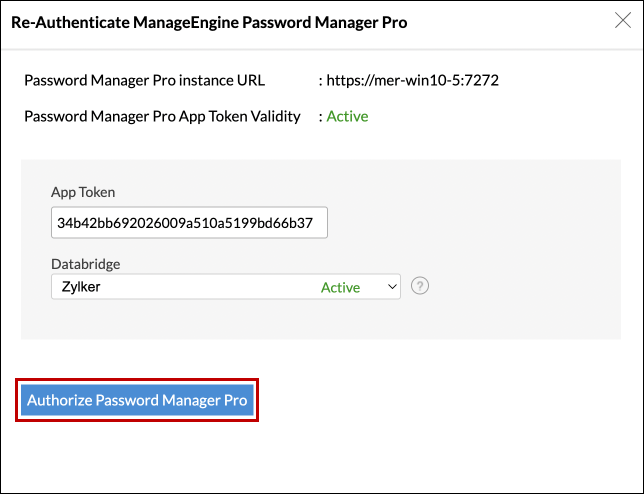
Task: Select the Zylker text in Databridge
Action: pyautogui.click(x=79, y=287)
